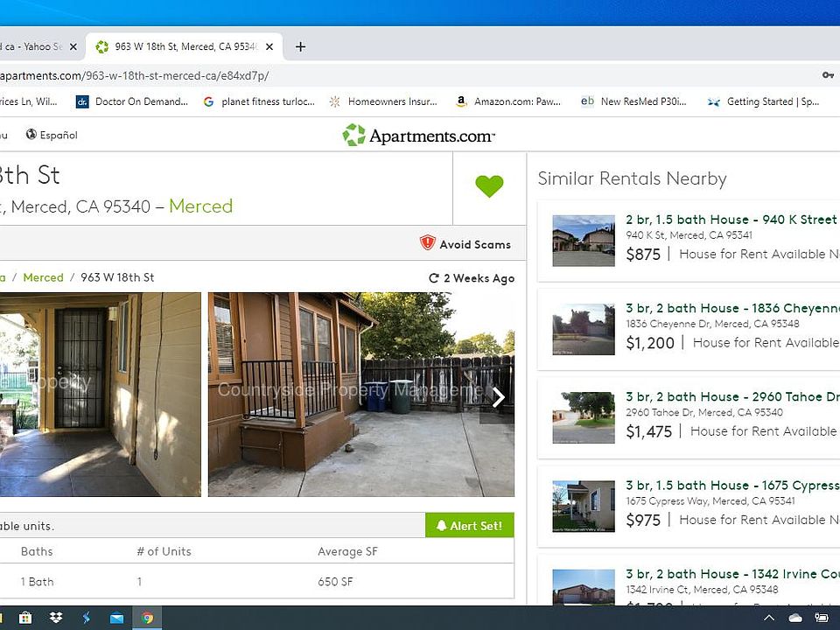Open the Merced breadcrumb link
This screenshot has height=630, width=840.
click(44, 277)
